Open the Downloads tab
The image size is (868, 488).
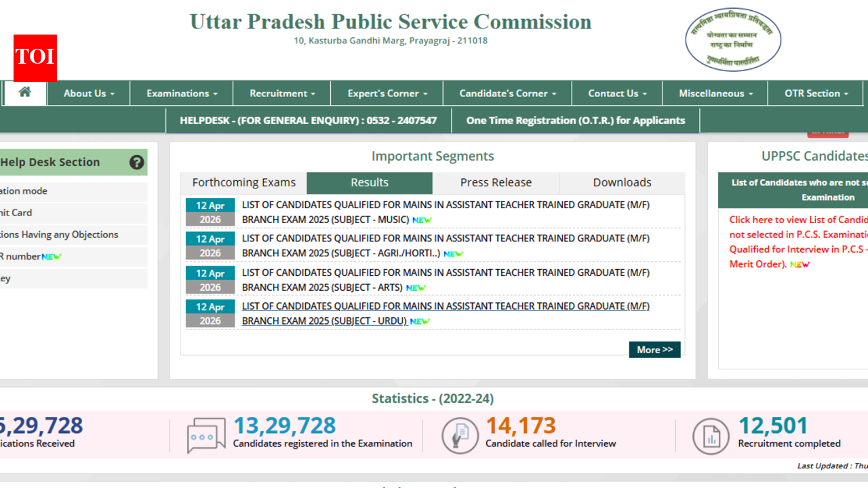[x=622, y=182]
